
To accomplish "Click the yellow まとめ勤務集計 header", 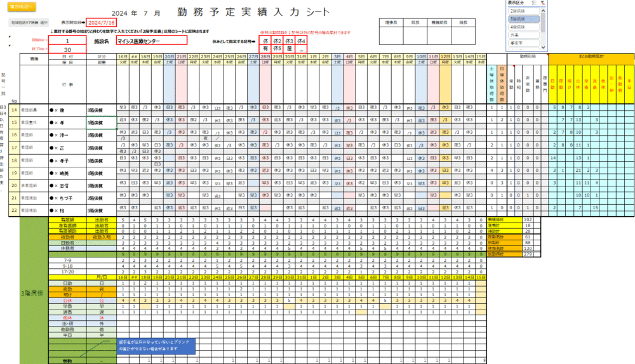I will (591, 56).
